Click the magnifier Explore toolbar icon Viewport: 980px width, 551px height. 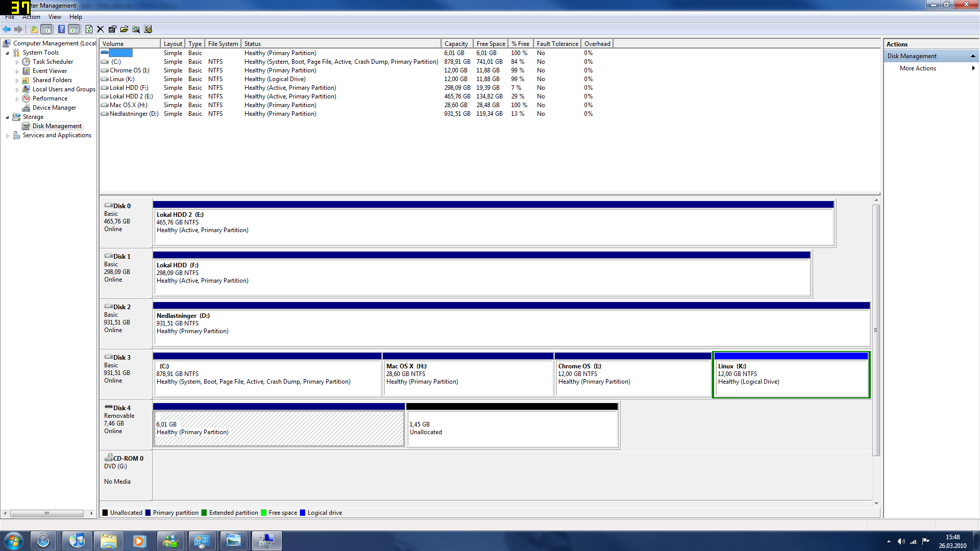[x=136, y=29]
